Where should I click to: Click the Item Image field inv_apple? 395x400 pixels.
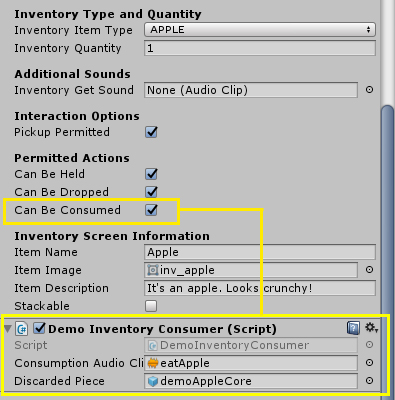pyautogui.click(x=251, y=270)
